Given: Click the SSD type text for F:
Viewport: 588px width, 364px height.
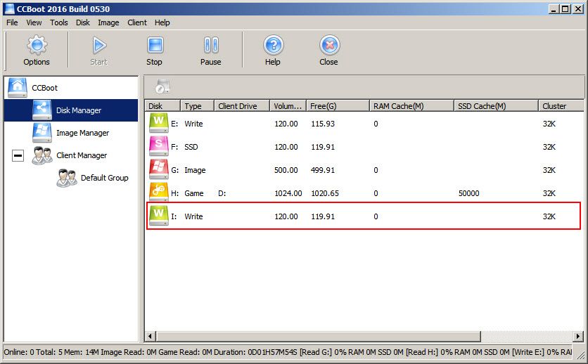Looking at the screenshot, I should coord(191,147).
